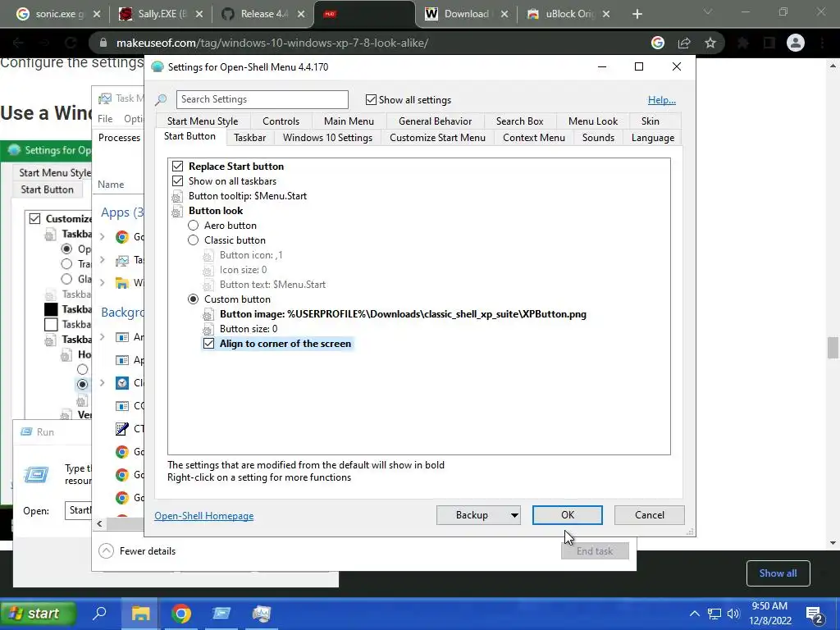Open the Run dialog taskbar icon

tap(221, 614)
